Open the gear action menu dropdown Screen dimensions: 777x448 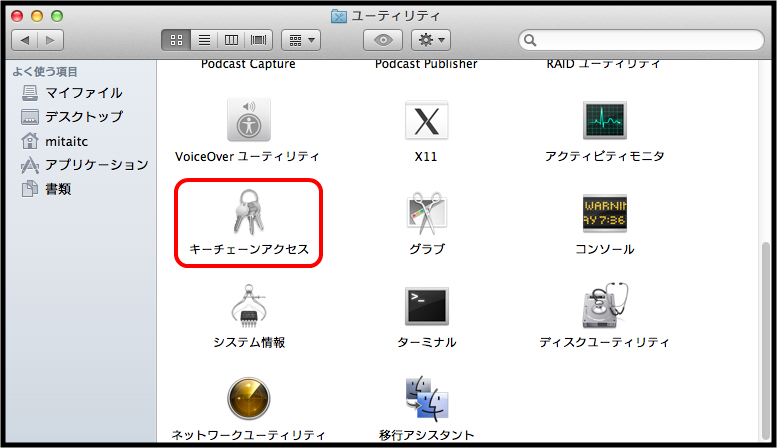431,40
